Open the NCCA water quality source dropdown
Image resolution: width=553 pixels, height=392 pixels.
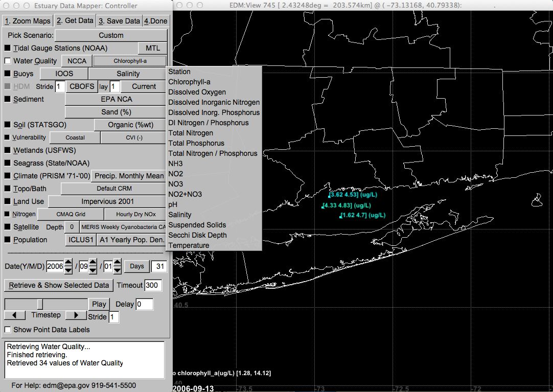coord(77,61)
